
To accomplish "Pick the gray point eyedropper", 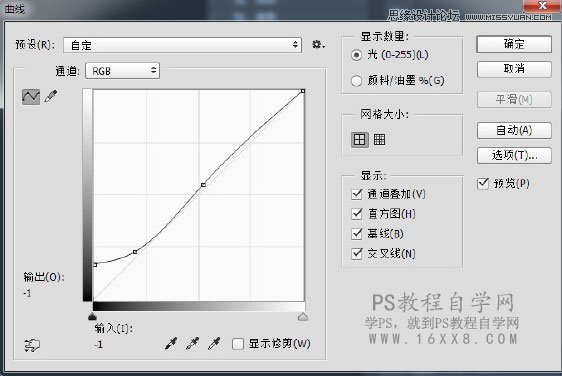I will (192, 343).
